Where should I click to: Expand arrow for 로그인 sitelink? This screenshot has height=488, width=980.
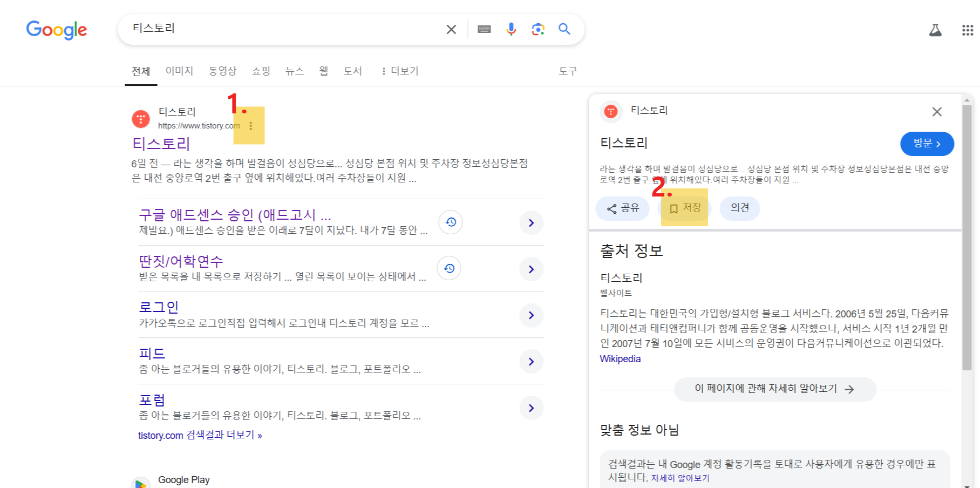pos(532,315)
